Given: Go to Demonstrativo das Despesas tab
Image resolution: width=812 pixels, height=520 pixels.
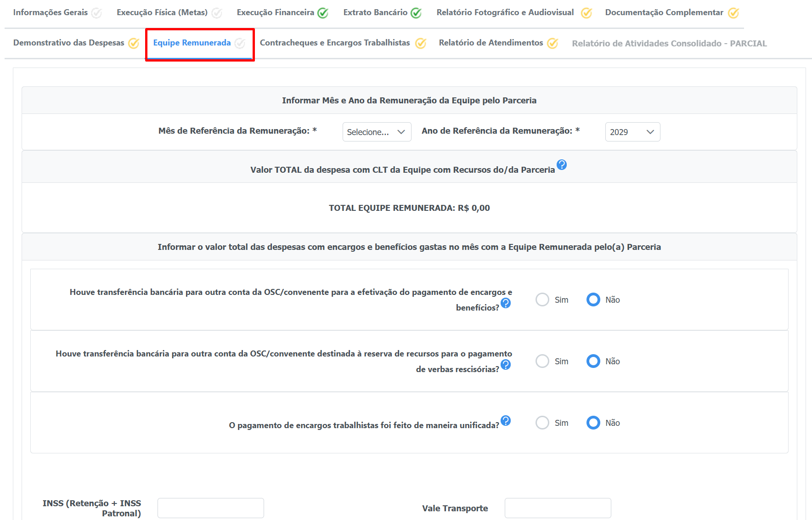Looking at the screenshot, I should coord(69,43).
